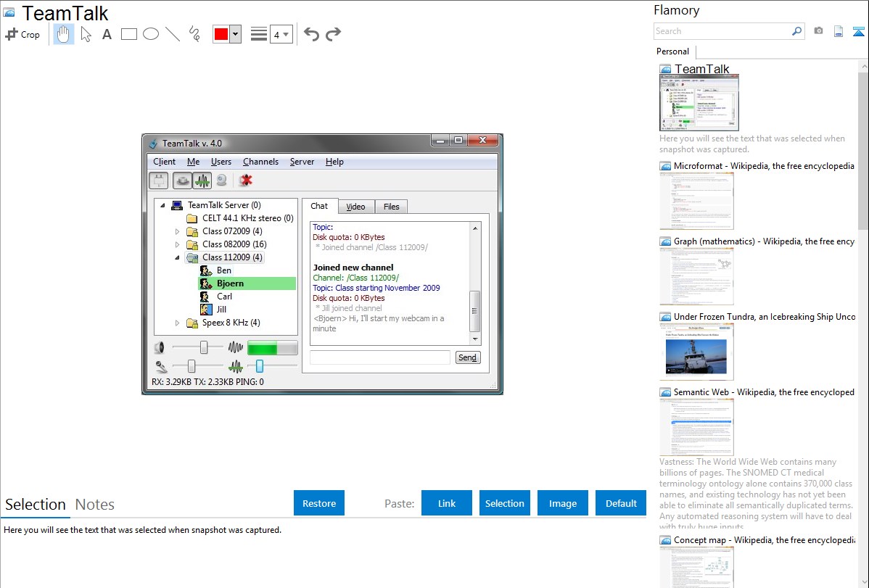This screenshot has width=869, height=588.
Task: Select the straight line tool
Action: (x=173, y=34)
